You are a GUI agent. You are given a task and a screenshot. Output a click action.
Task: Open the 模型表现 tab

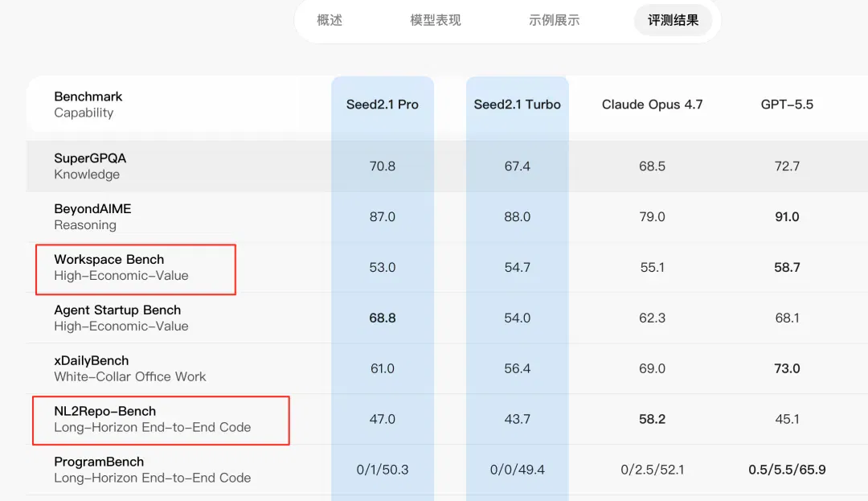pos(435,20)
